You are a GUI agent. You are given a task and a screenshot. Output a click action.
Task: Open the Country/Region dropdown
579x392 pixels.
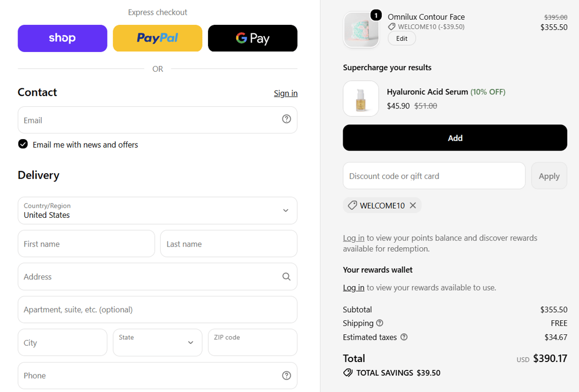[x=157, y=210]
